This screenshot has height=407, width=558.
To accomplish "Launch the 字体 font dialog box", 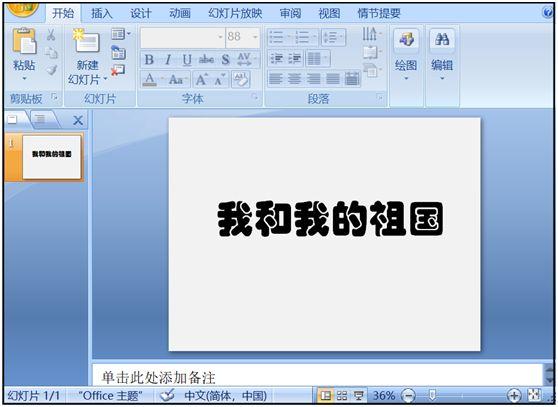I will [254, 97].
